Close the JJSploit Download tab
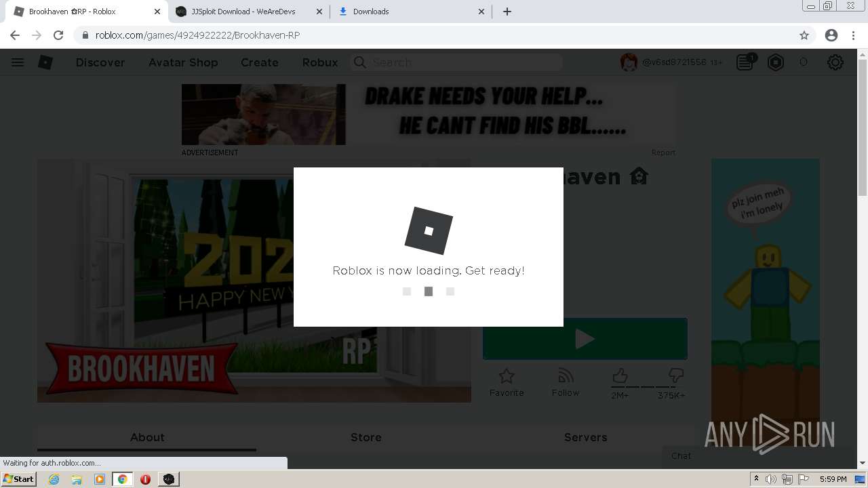The height and width of the screenshot is (488, 868). tap(319, 12)
